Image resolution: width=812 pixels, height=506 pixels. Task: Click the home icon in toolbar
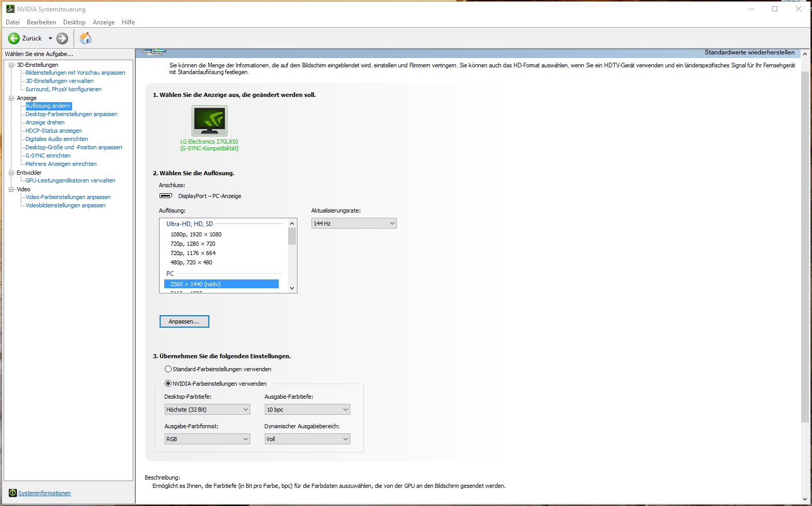86,38
